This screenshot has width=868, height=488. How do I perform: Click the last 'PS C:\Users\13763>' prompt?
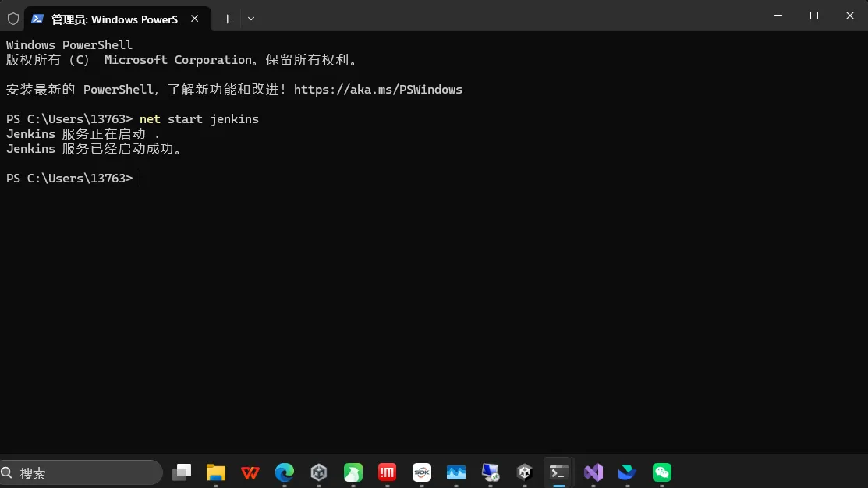69,179
